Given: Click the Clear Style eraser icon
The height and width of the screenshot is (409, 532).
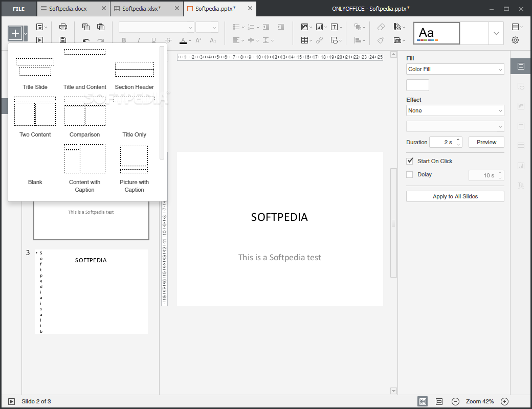Looking at the screenshot, I should click(x=381, y=27).
